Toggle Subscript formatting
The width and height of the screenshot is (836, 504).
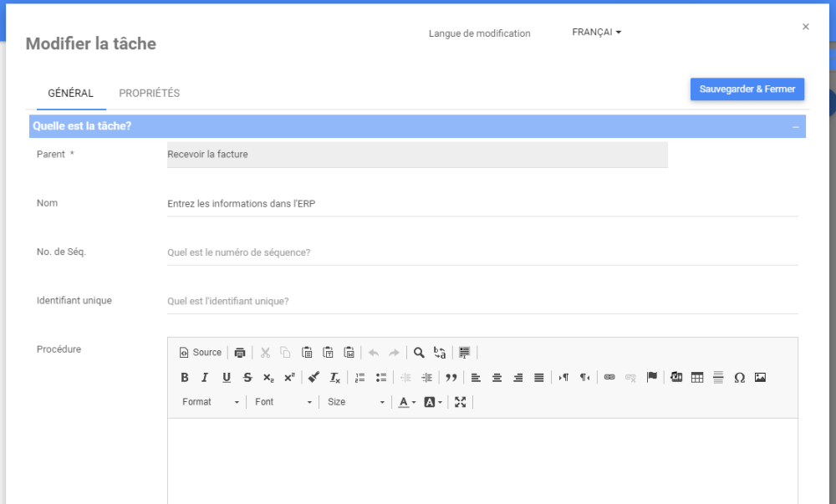[268, 377]
